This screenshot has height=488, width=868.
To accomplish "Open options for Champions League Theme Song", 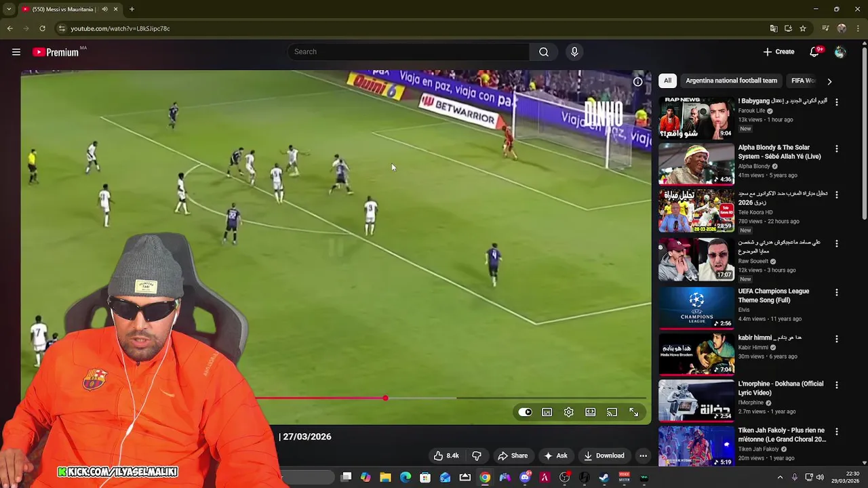I will coord(836,292).
